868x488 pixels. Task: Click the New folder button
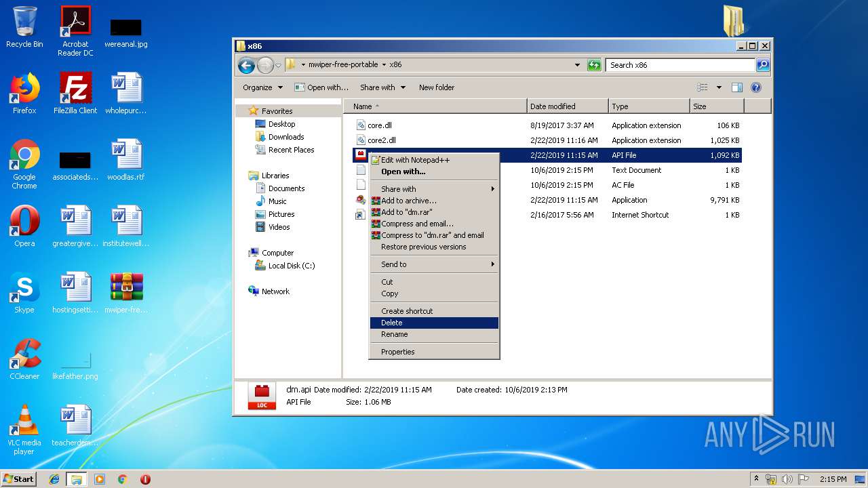(437, 87)
